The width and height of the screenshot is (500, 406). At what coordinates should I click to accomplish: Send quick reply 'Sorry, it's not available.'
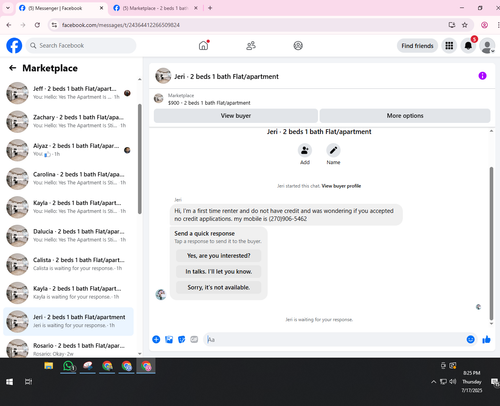point(219,287)
